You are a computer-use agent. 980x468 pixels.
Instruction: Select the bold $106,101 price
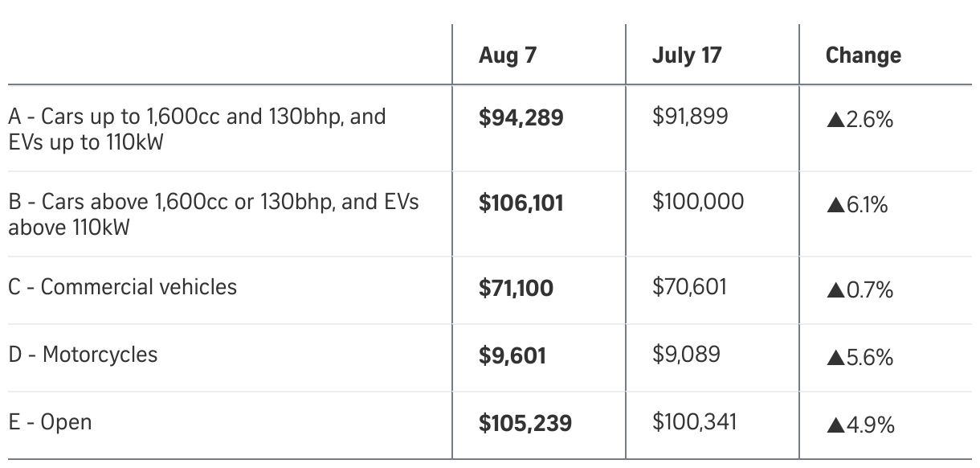pos(521,203)
